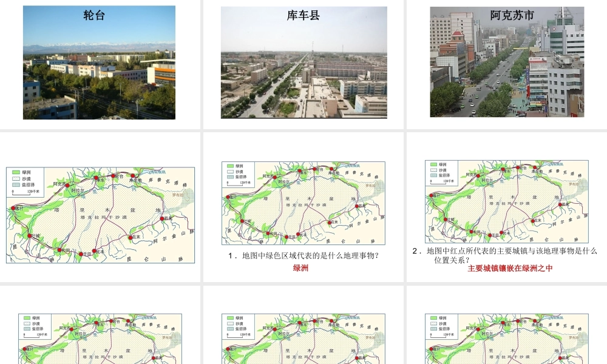Click the 且末 red dot on the caption-free map slide

pyautogui.click(x=131, y=237)
